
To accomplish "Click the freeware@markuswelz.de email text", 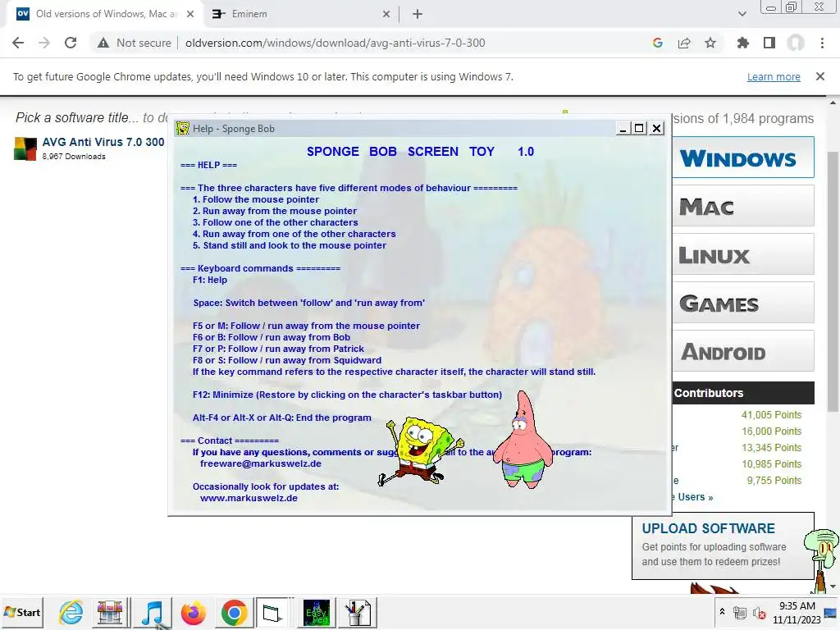I will coord(261,464).
